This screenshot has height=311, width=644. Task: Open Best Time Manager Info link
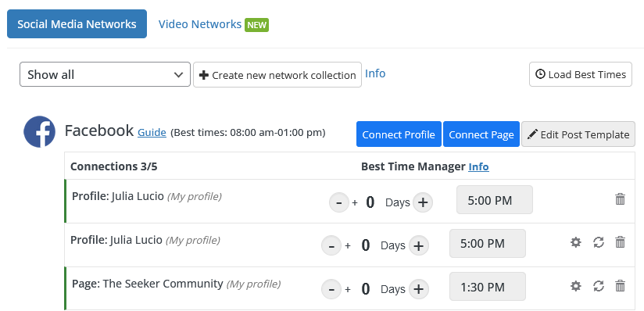478,166
